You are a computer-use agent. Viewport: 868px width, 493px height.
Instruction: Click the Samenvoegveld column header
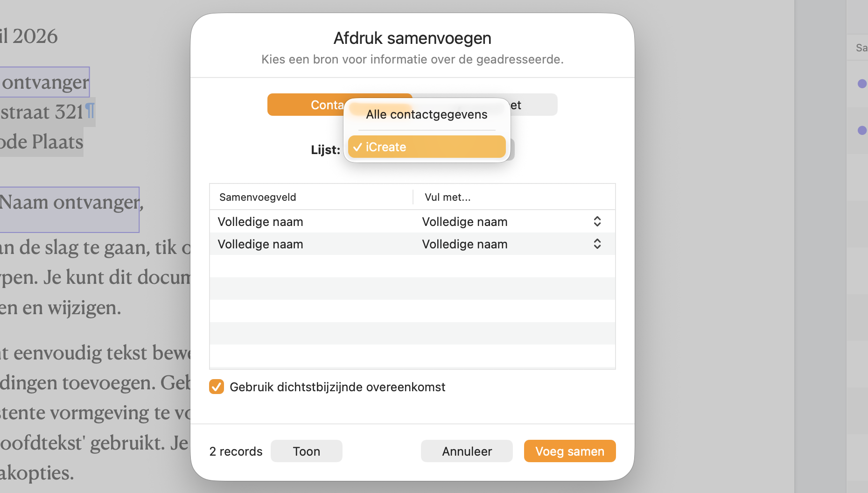pyautogui.click(x=258, y=197)
